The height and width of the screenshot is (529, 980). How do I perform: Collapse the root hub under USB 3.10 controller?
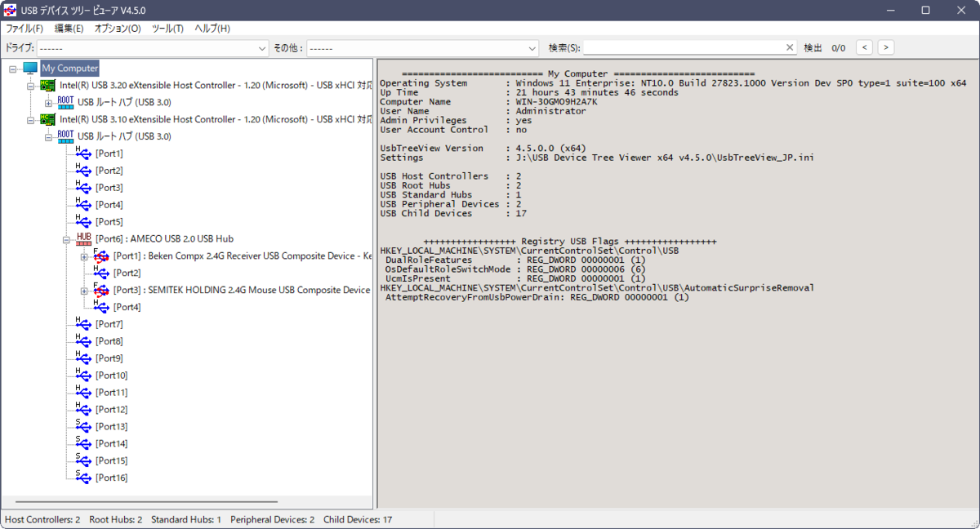pyautogui.click(x=49, y=137)
